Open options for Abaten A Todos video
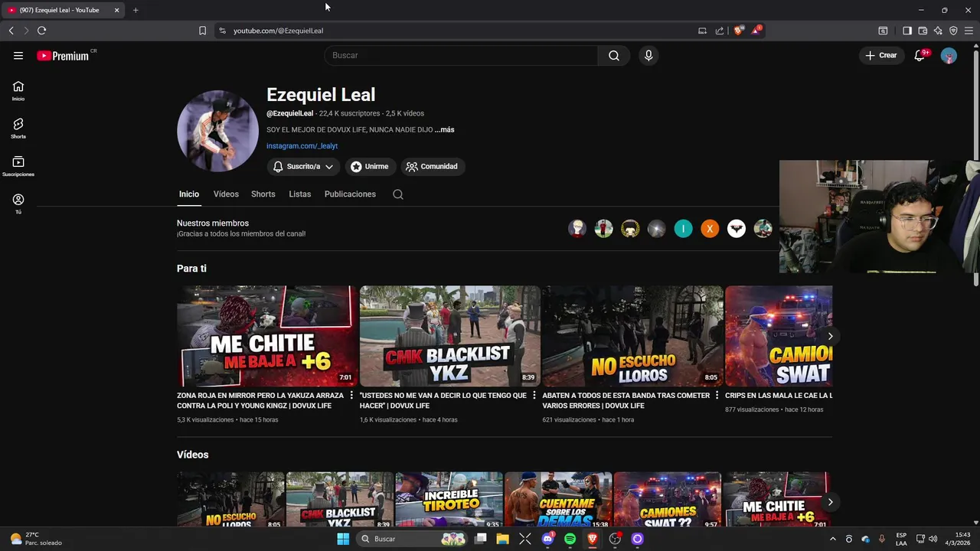The image size is (980, 551). [x=717, y=396]
